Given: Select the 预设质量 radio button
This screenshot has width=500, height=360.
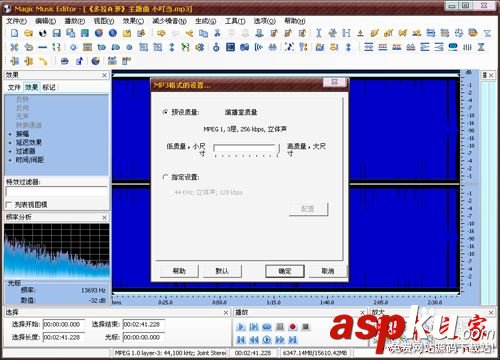Looking at the screenshot, I should point(165,112).
